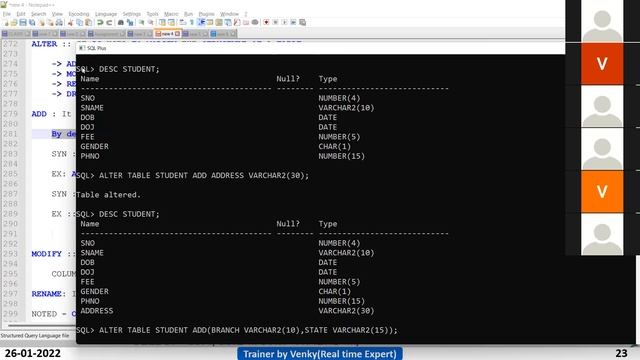640x360 pixels.
Task: Open the Replace toolbar icon
Action: tap(130, 22)
